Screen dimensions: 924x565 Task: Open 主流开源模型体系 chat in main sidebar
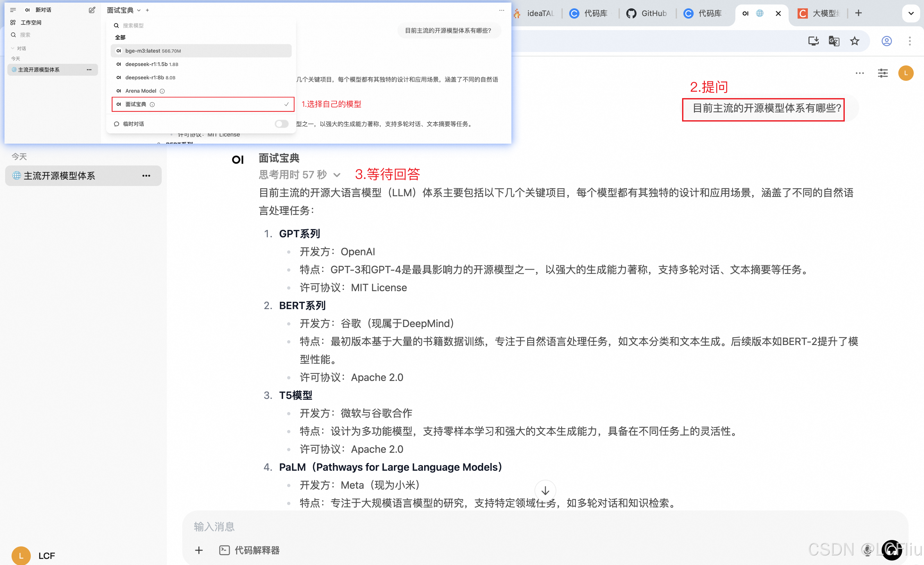point(83,175)
